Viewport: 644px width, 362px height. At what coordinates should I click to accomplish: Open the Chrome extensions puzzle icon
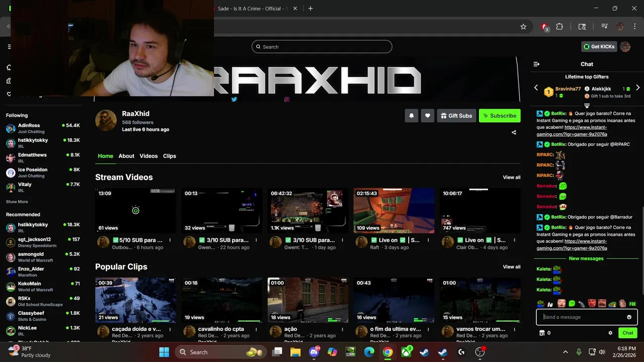[559, 27]
